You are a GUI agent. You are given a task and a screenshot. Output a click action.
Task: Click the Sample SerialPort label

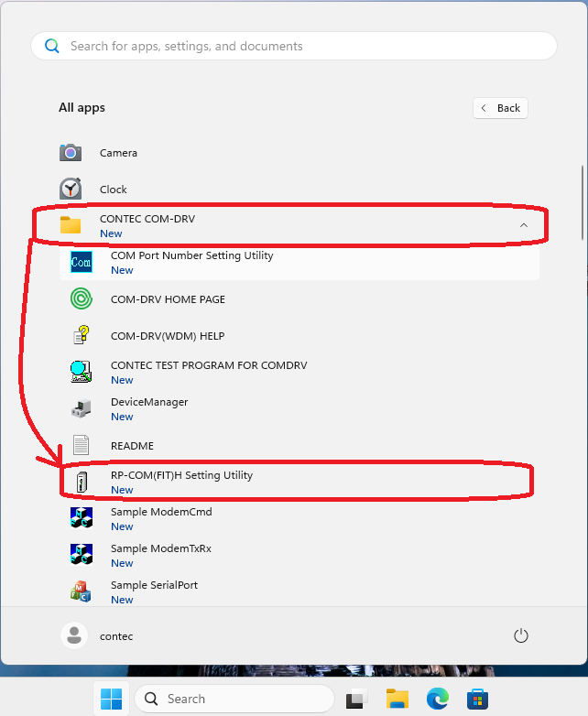pos(154,585)
